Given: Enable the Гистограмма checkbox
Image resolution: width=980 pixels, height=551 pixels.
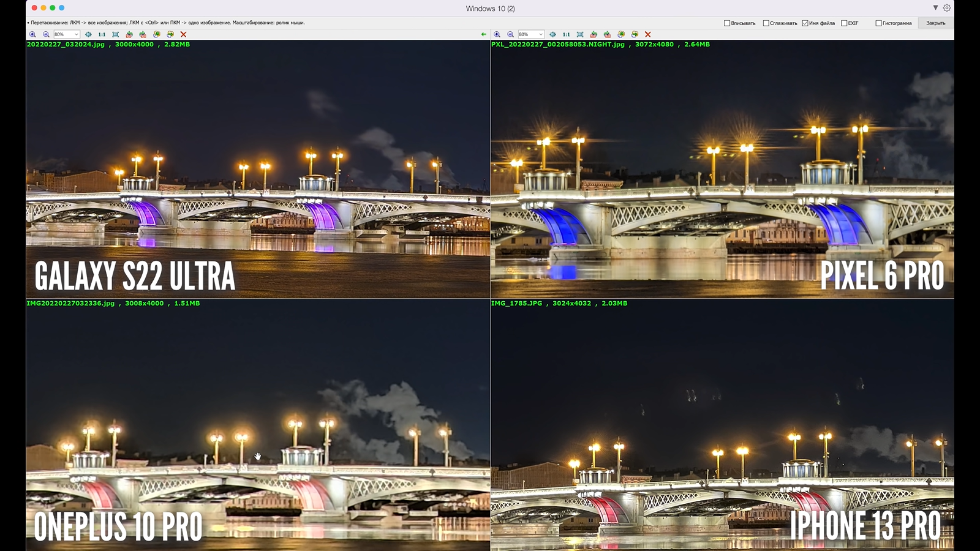Looking at the screenshot, I should tap(878, 23).
